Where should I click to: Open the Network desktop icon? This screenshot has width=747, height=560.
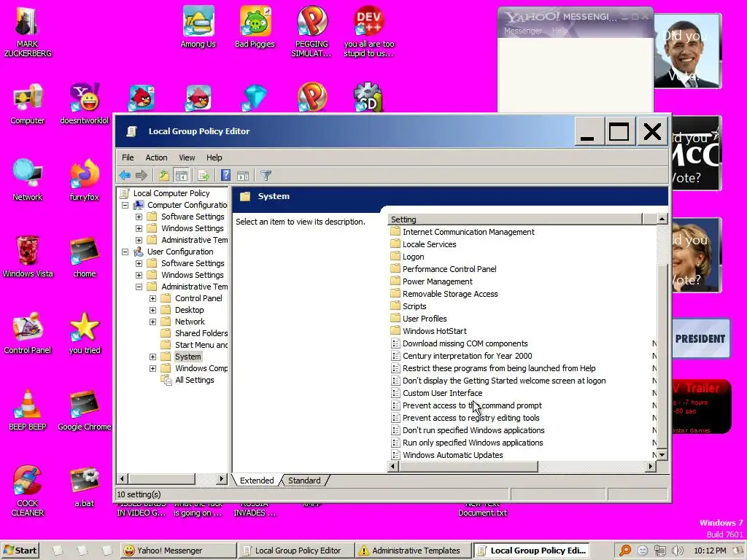tap(28, 181)
